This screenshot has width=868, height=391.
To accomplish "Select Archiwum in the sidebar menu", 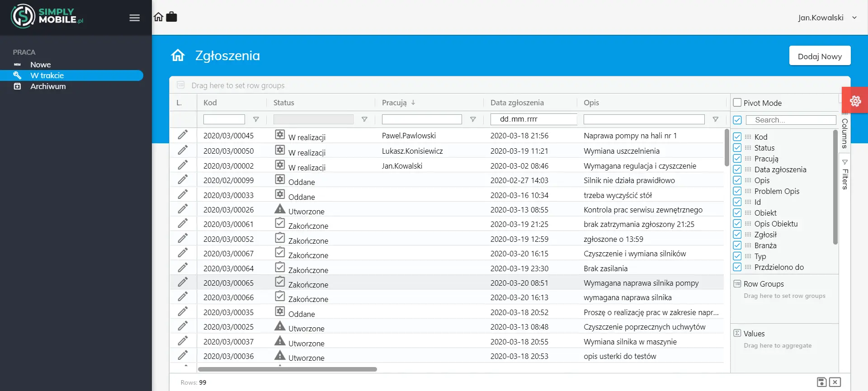I will [48, 86].
